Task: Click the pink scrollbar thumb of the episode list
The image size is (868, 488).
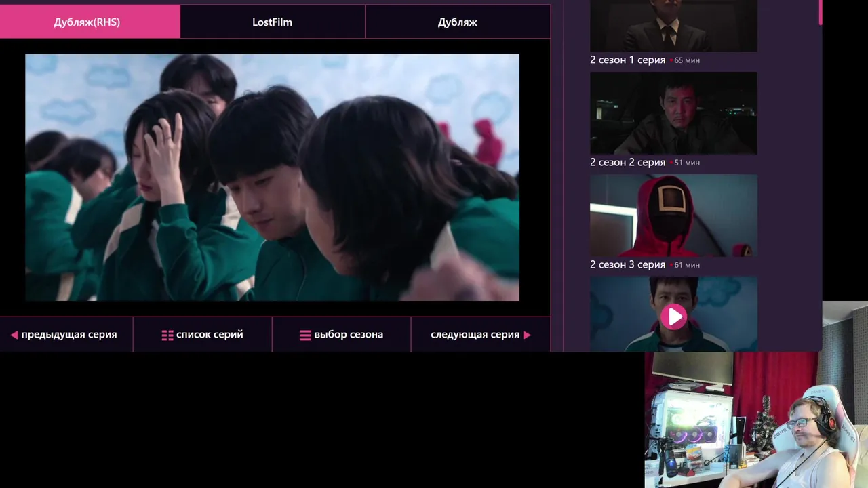Action: pyautogui.click(x=821, y=12)
